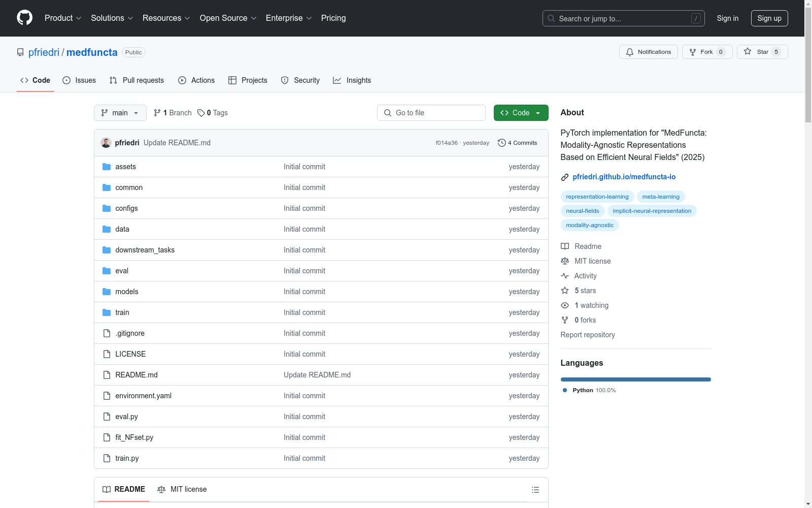The width and height of the screenshot is (812, 508).
Task: Click the configs folder icon
Action: click(107, 208)
